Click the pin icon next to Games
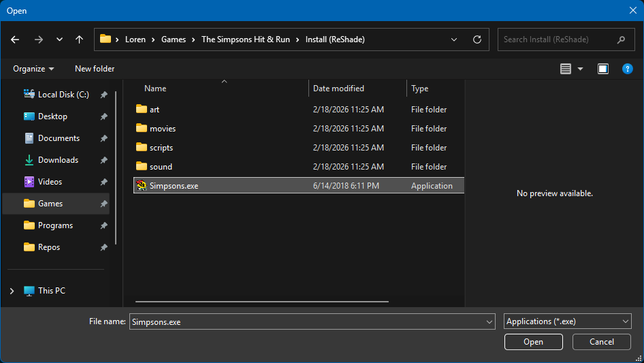The height and width of the screenshot is (363, 644). pos(104,204)
